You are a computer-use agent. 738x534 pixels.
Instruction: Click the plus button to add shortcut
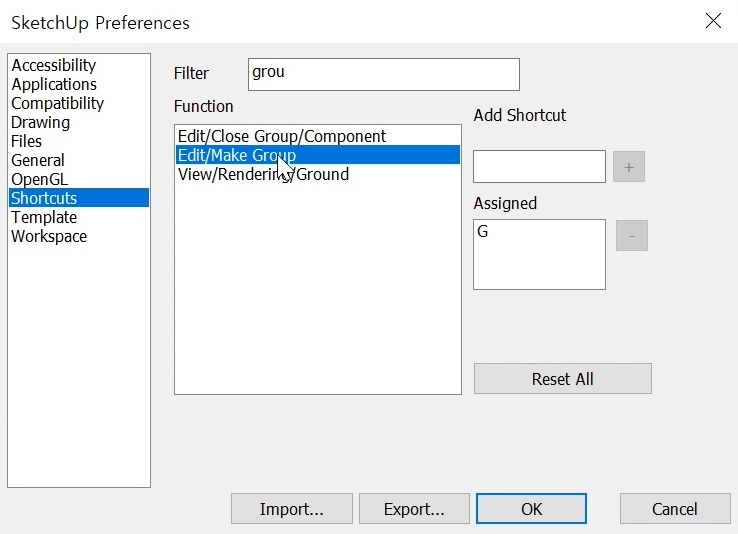(x=629, y=167)
